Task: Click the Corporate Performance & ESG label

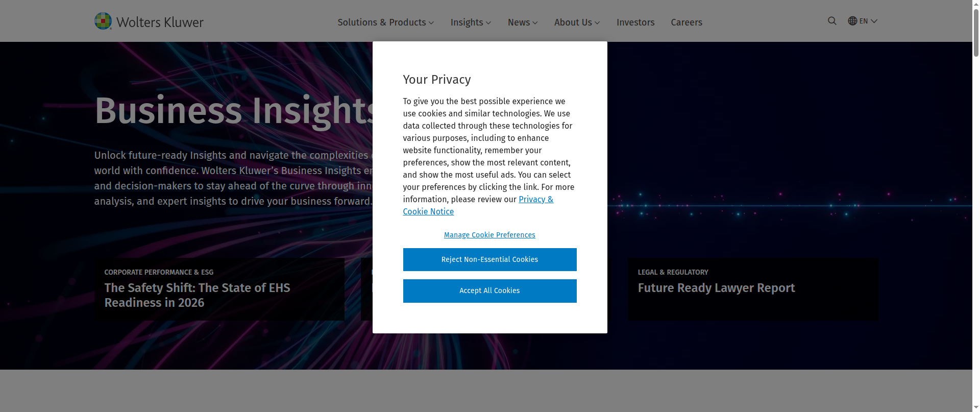Action: (x=159, y=272)
